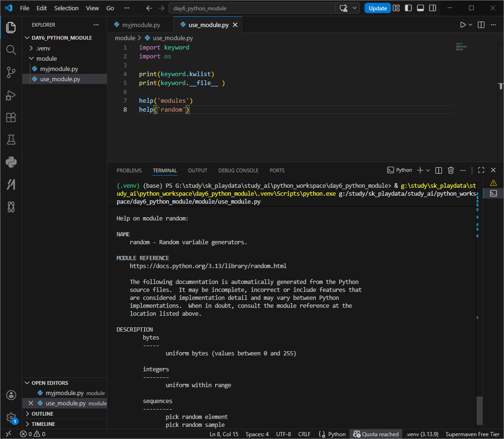
Task: Open editor More Actions ellipsis
Action: coord(493,25)
